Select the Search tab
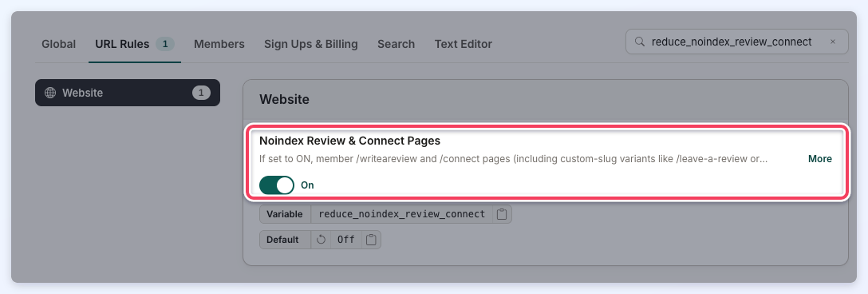The image size is (868, 294). coord(396,44)
